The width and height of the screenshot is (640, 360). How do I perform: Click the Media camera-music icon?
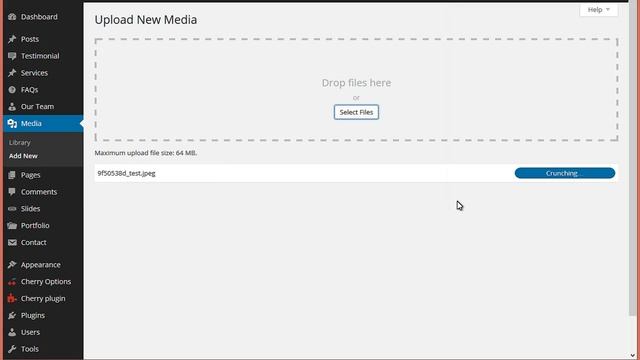tap(12, 124)
